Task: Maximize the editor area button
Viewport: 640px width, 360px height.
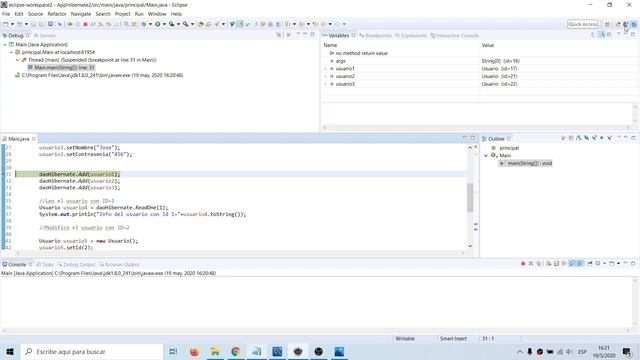Action: [x=472, y=138]
